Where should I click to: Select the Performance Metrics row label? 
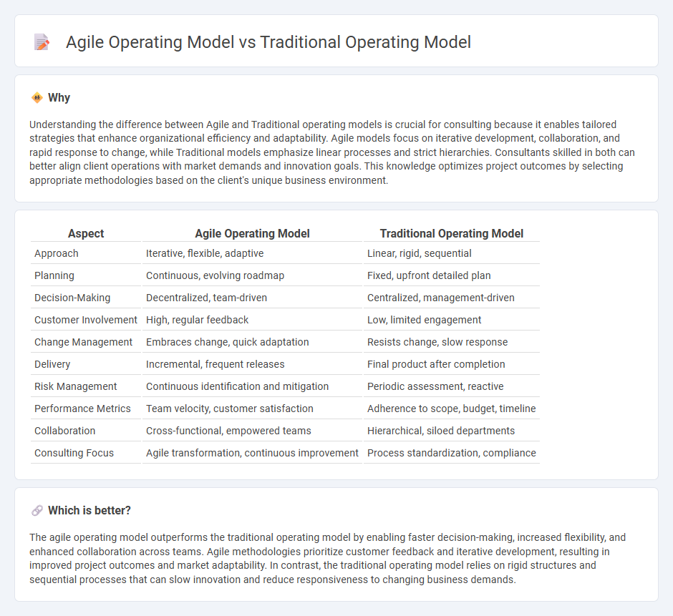click(82, 409)
